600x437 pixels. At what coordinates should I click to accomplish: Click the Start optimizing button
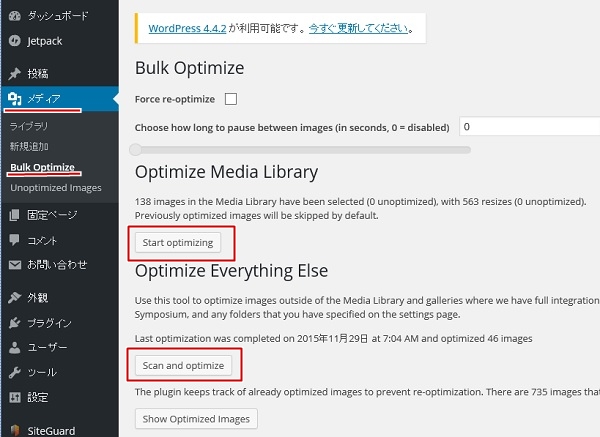coord(178,243)
